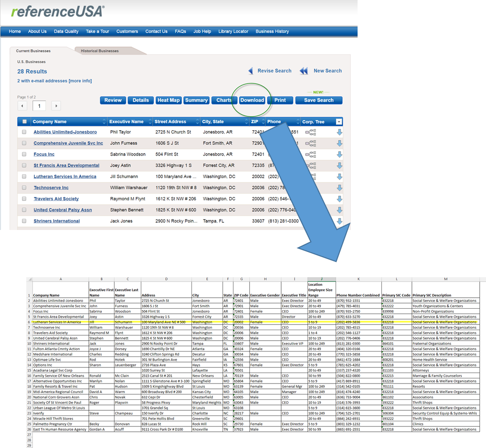Click the Heat Map button
486x448 pixels.
[x=169, y=100]
